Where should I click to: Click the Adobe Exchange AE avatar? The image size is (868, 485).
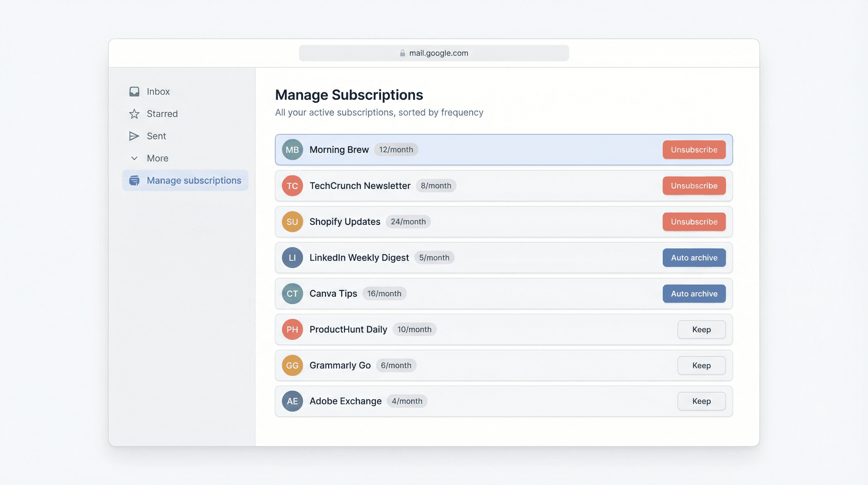pos(292,401)
